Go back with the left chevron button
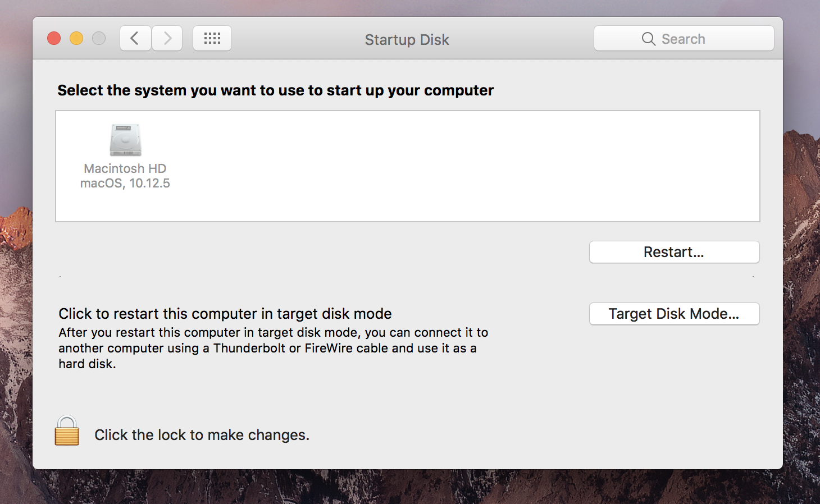This screenshot has width=820, height=504. tap(135, 38)
